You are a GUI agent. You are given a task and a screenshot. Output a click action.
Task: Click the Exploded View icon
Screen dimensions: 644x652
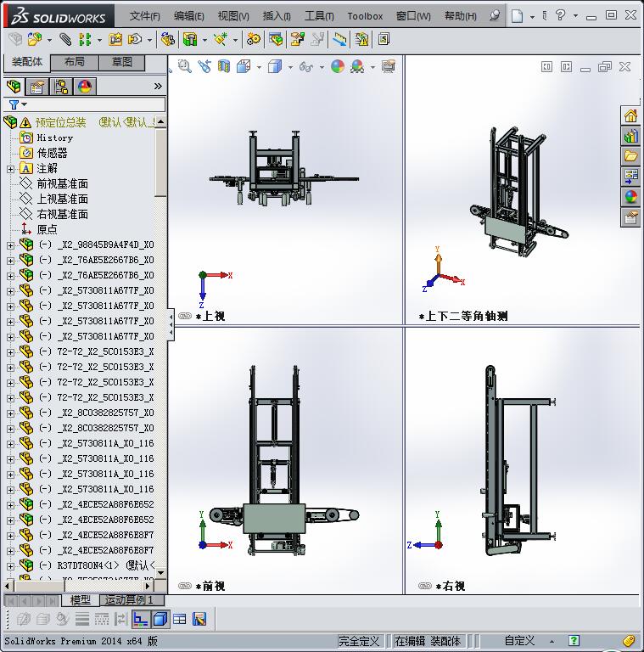pyautogui.click(x=297, y=40)
